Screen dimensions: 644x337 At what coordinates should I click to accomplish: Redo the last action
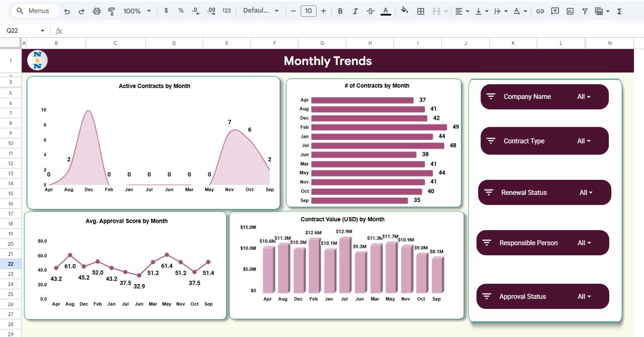click(82, 10)
